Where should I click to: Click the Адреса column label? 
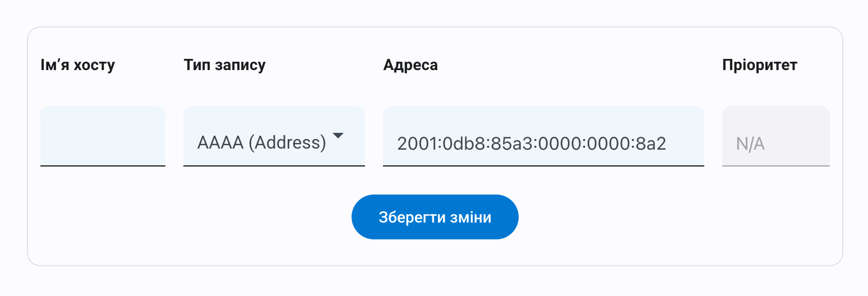[x=410, y=65]
